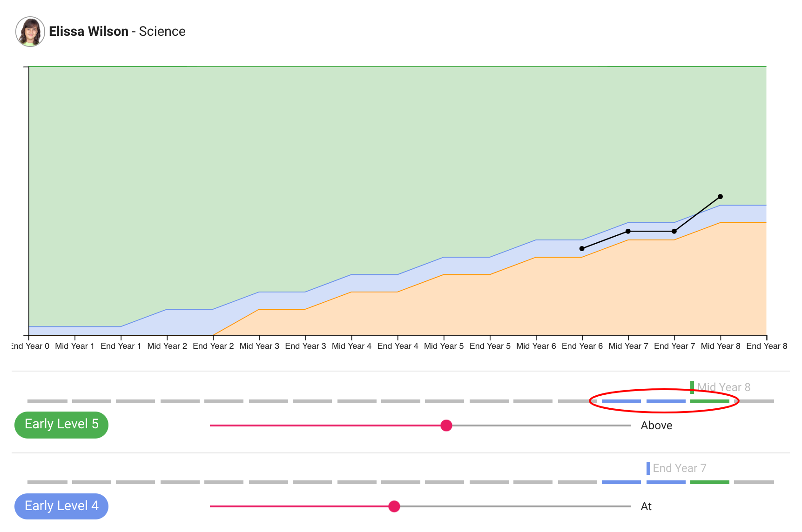This screenshot has width=802, height=532.
Task: Select the End Year 7 data point on chart
Action: tap(674, 231)
